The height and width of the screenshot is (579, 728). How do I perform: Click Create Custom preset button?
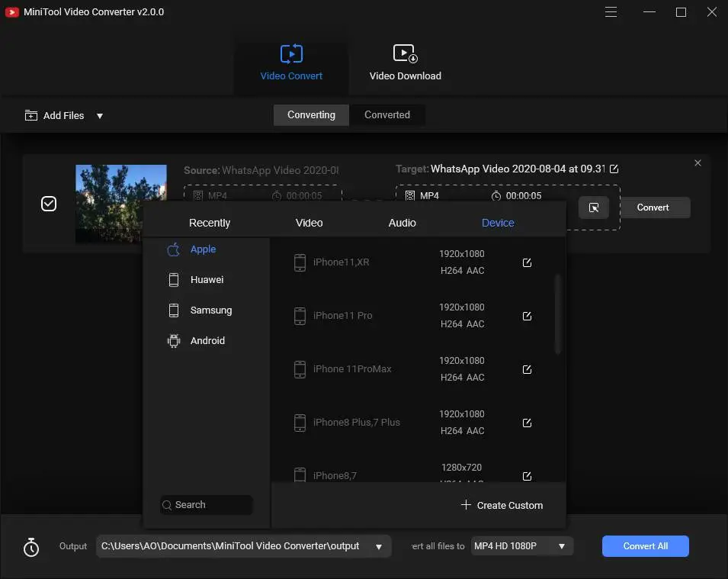click(x=502, y=505)
